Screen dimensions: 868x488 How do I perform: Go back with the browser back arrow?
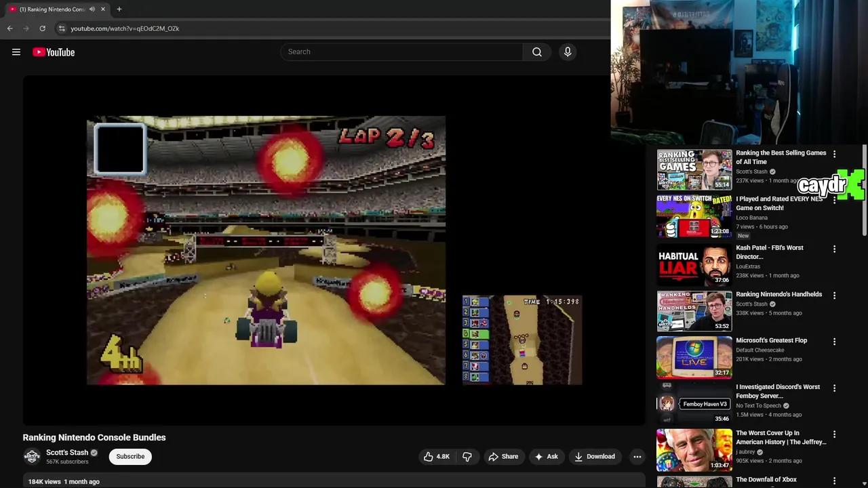[9, 28]
